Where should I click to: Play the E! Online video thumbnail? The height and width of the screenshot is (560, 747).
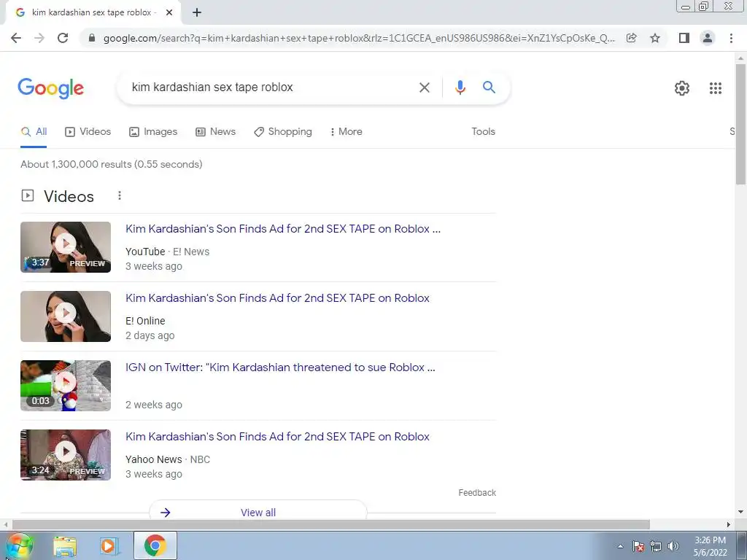66,316
